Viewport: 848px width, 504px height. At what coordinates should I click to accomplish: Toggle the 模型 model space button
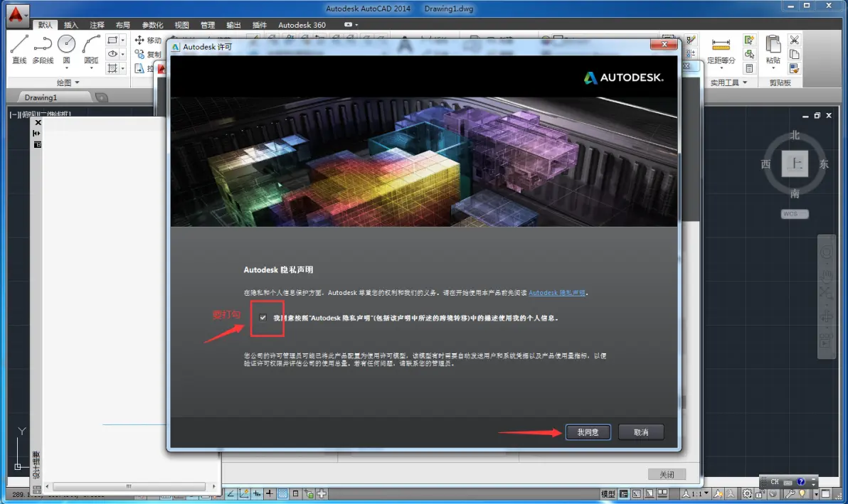(608, 494)
